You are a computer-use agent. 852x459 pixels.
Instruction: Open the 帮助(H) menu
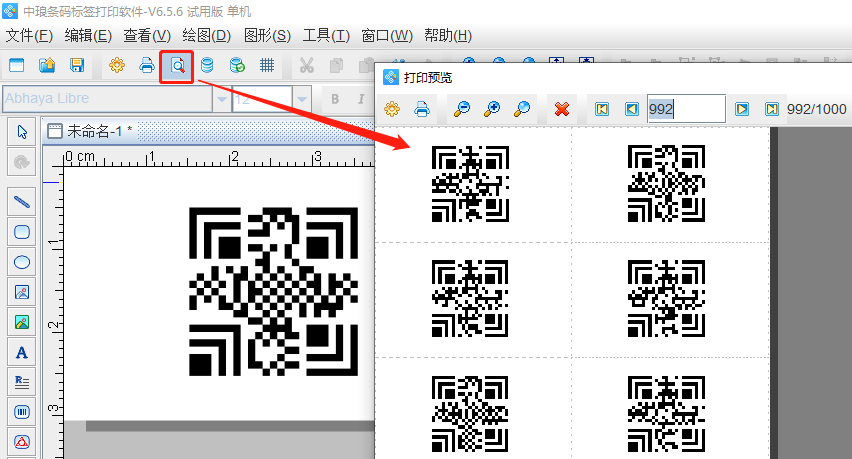pyautogui.click(x=448, y=36)
